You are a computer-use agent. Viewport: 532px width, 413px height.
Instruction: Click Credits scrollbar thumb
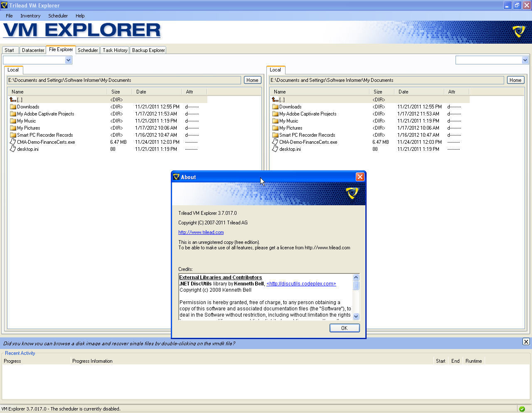356,285
